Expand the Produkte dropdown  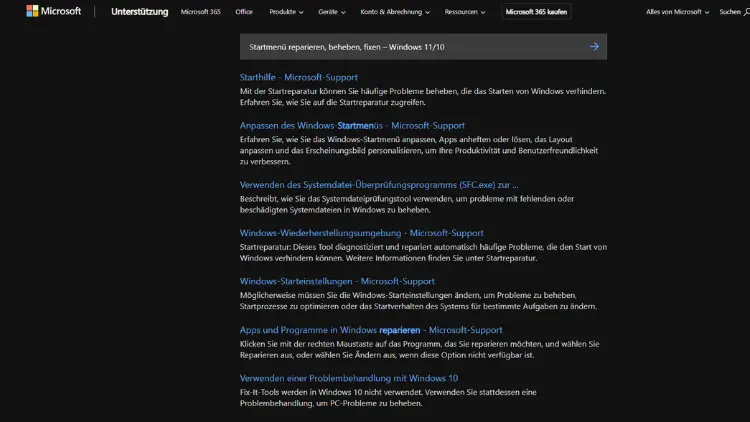[286, 12]
